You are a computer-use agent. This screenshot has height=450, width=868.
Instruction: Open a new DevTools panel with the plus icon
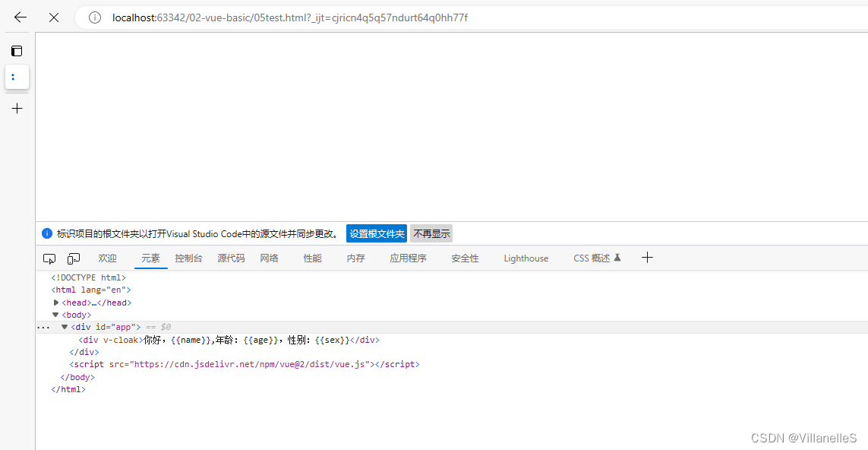[x=647, y=258]
